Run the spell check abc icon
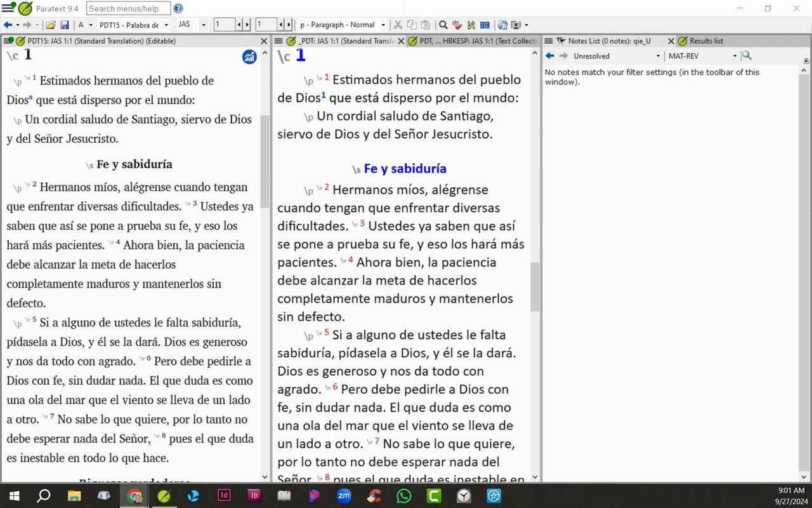This screenshot has width=812, height=508. 457,25
